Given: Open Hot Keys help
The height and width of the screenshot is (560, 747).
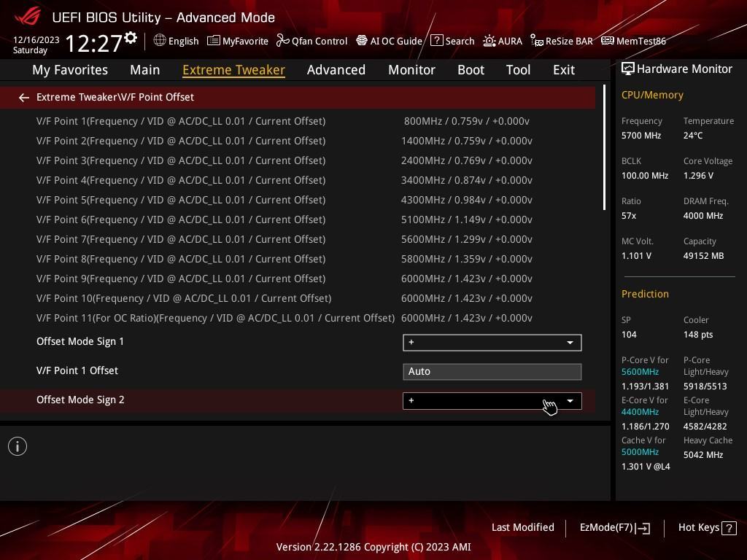Looking at the screenshot, I should click(707, 528).
